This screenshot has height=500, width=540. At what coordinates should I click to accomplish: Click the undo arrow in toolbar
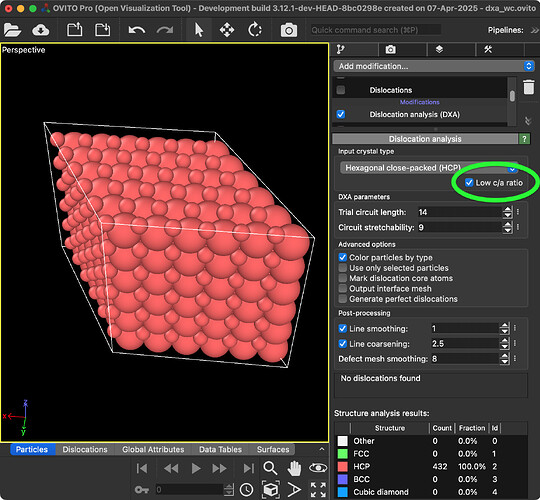pyautogui.click(x=136, y=30)
